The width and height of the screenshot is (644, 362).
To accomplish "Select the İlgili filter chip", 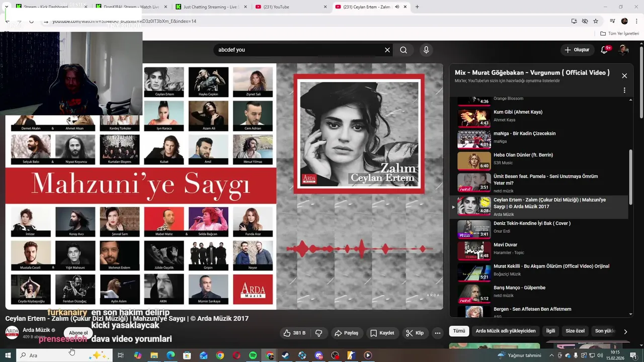I will pos(550,331).
